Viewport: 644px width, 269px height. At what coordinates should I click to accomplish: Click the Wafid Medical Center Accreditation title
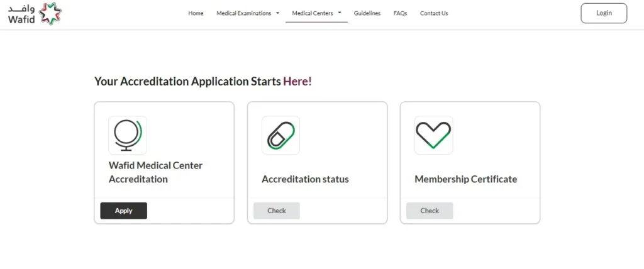click(156, 172)
